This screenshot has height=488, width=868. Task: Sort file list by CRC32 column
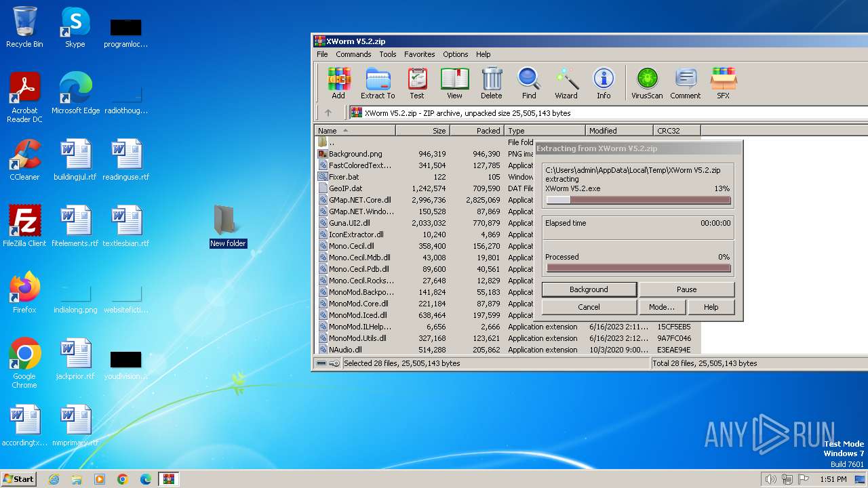677,131
